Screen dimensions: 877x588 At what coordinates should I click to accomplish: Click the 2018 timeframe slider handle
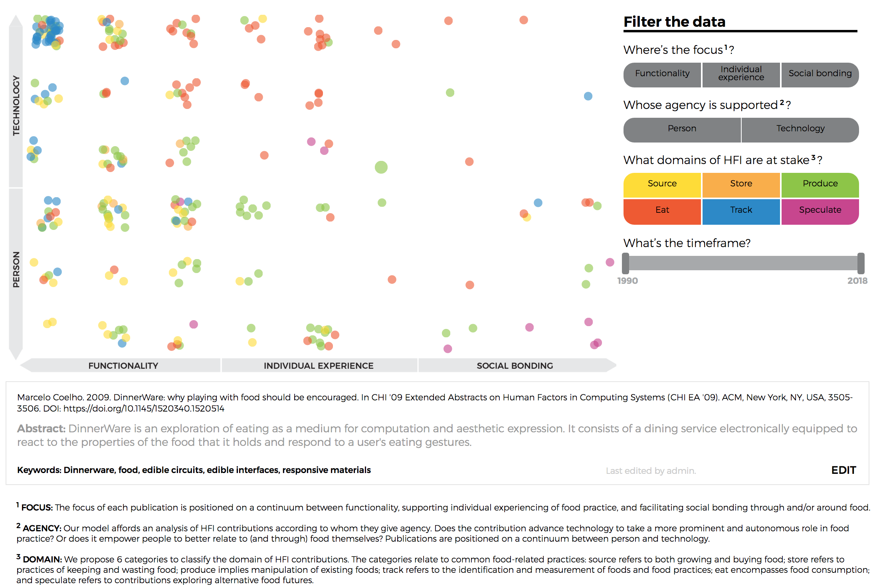861,263
